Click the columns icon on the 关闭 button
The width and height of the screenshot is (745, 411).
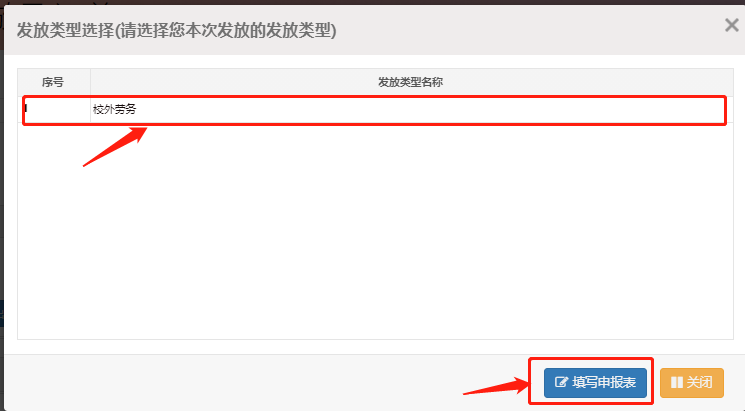[677, 382]
